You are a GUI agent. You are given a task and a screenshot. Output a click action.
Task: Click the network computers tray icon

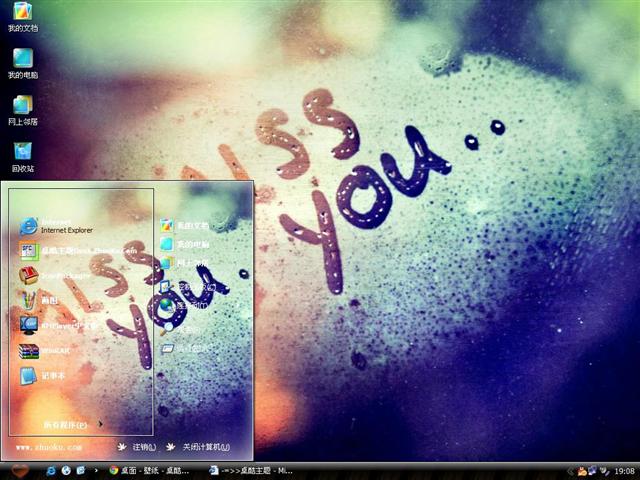click(x=593, y=471)
